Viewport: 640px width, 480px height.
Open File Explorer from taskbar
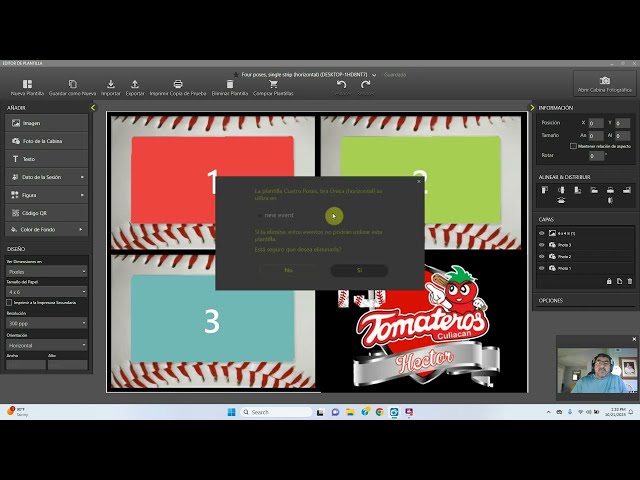click(x=350, y=412)
